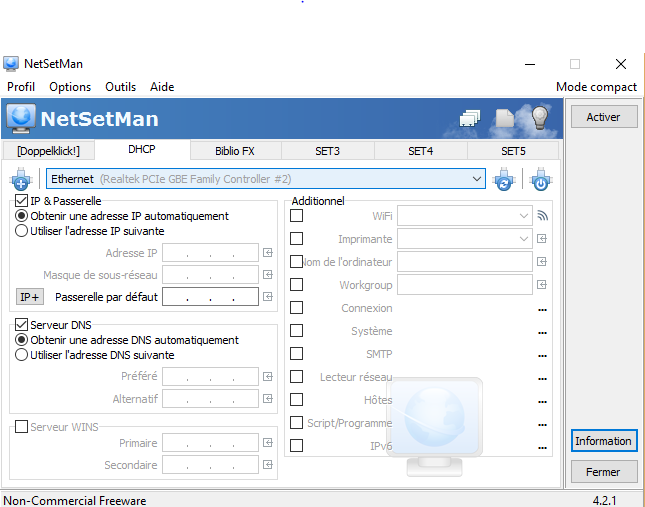Open Script/Programme settings ellipsis
This screenshot has width=645, height=507.
point(543,425)
